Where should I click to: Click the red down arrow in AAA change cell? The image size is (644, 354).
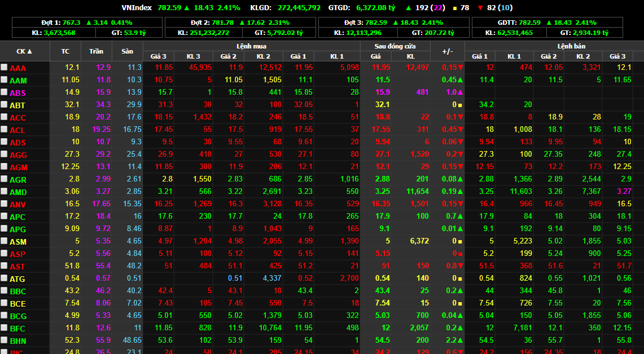pyautogui.click(x=461, y=68)
